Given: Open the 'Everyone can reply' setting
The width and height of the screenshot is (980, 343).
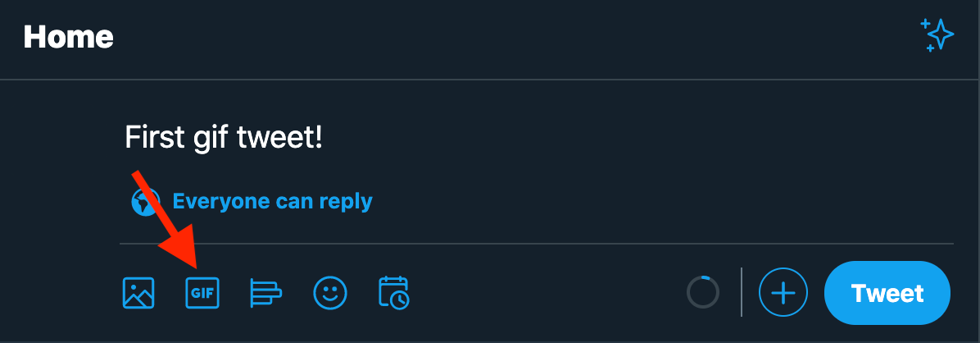Looking at the screenshot, I should (x=272, y=201).
